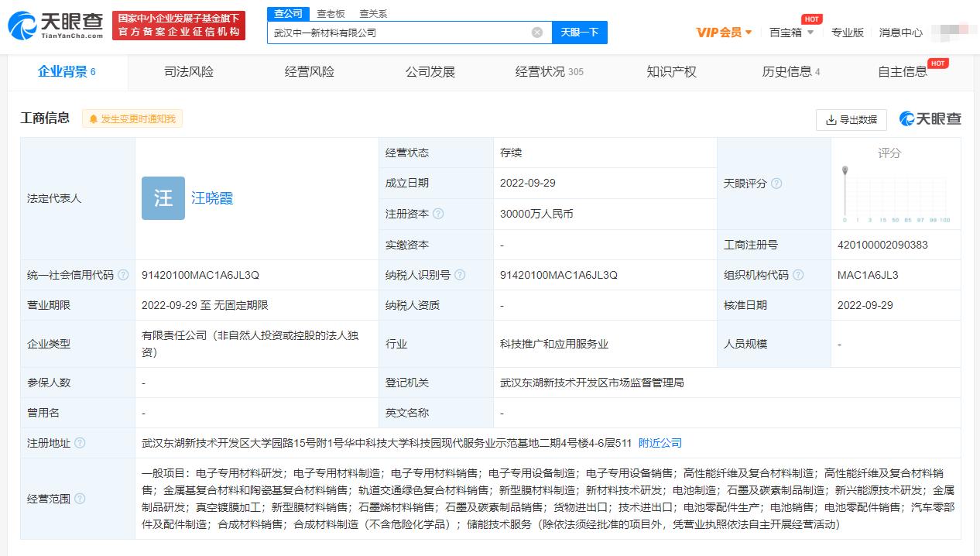980x556 pixels.
Task: Expand the 百宝箱 dropdown menu
Action: point(791,33)
